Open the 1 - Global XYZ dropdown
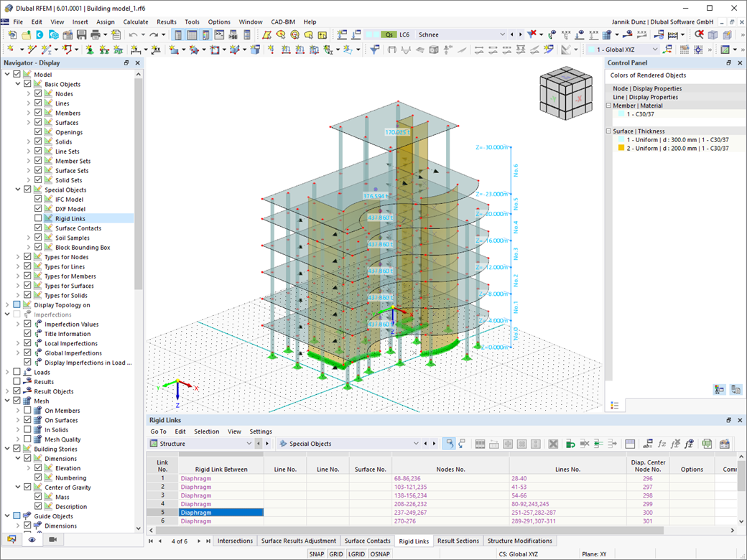The height and width of the screenshot is (560, 747). [x=655, y=50]
